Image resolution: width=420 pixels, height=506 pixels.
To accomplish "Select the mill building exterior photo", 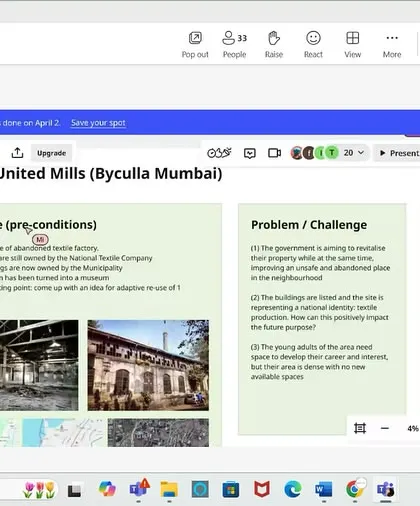I will (x=148, y=365).
